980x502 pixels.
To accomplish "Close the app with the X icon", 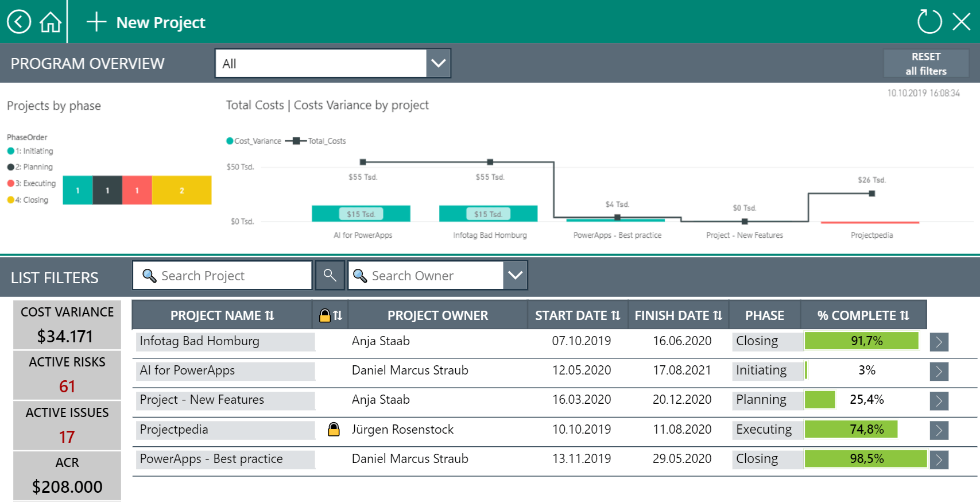I will (962, 22).
